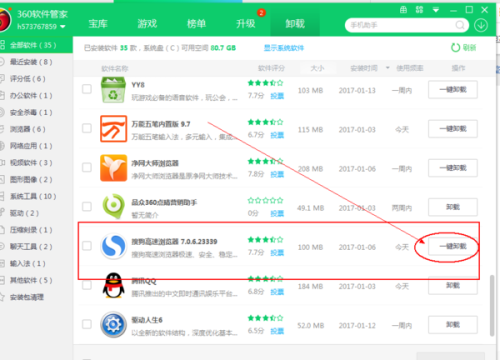
Task: Click the 驱动人生6 gear icon
Action: tap(113, 325)
